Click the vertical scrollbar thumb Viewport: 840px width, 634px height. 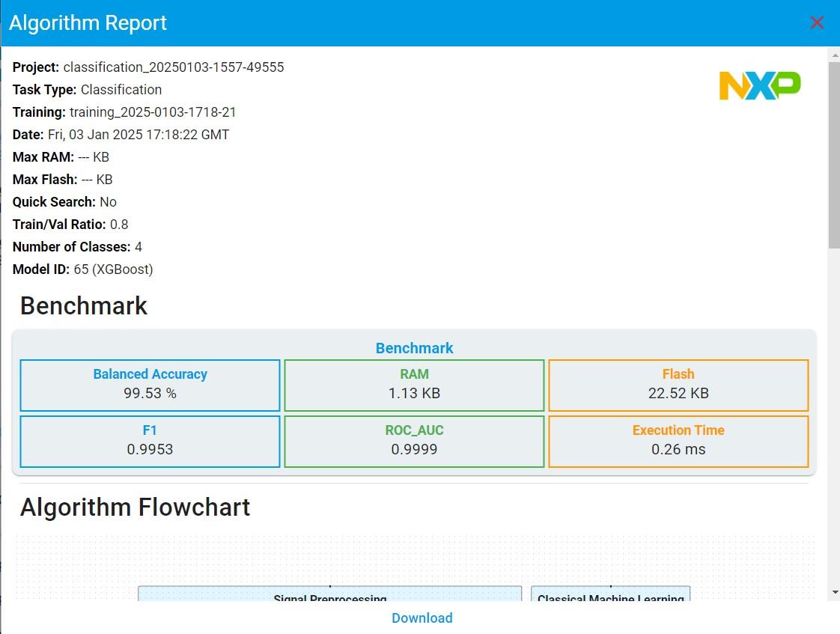click(x=834, y=153)
